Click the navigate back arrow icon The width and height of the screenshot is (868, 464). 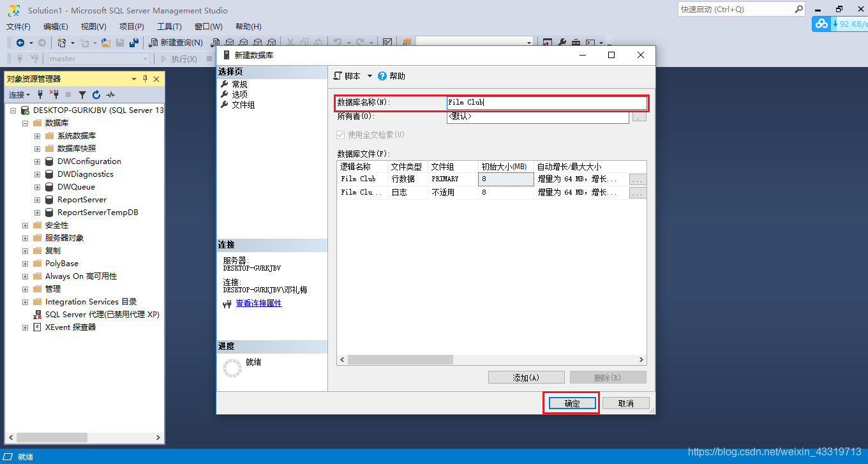click(x=20, y=43)
